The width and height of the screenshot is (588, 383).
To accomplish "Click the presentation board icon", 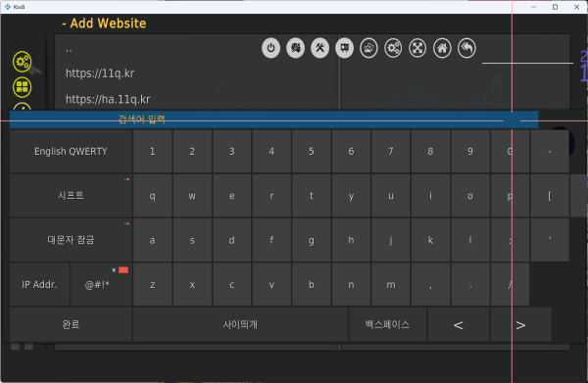I will pos(344,48).
